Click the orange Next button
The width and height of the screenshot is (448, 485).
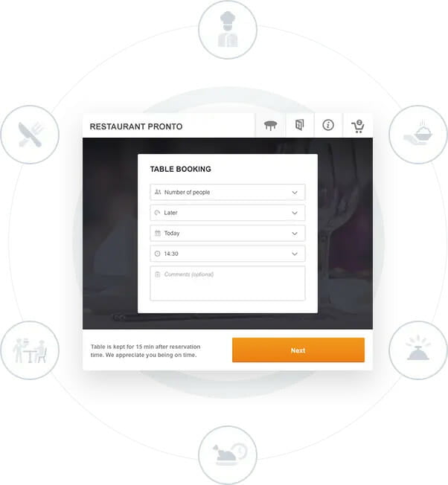click(x=298, y=350)
